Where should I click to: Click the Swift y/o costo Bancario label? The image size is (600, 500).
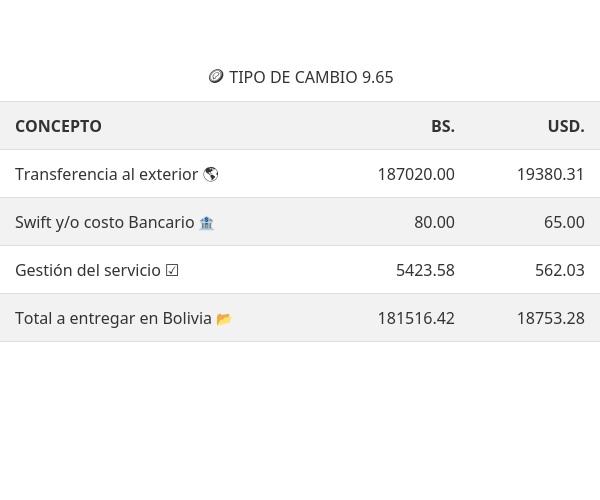coord(104,222)
